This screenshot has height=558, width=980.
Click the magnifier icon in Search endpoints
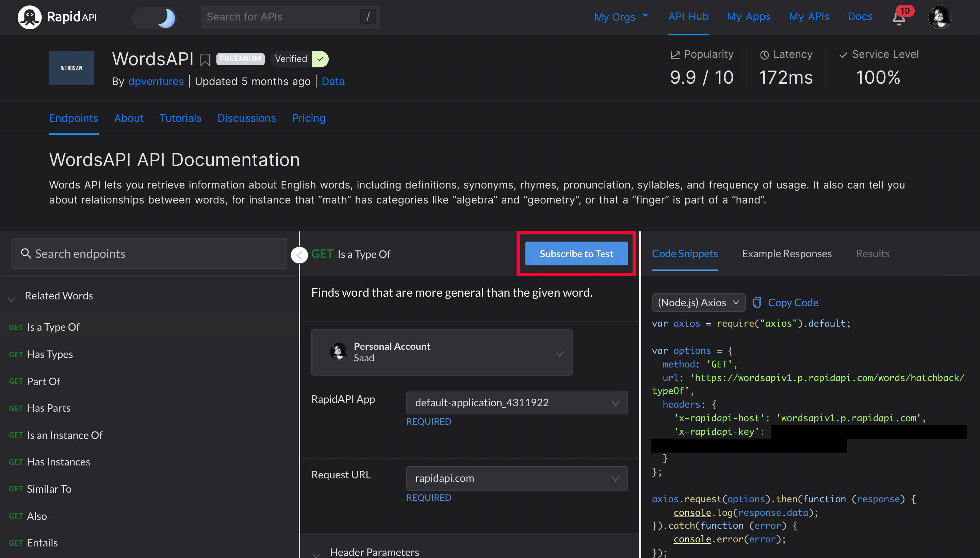26,254
